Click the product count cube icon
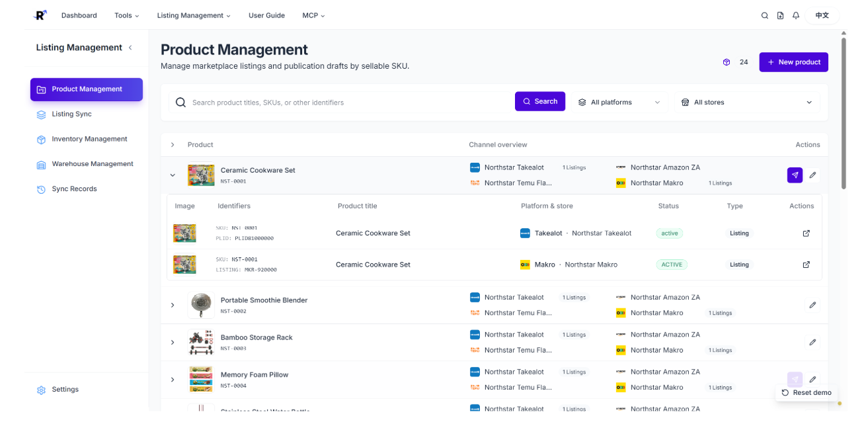This screenshot has width=868, height=430. 727,62
